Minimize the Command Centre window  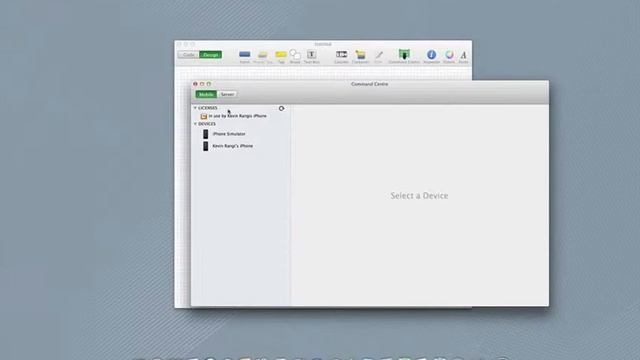pos(202,84)
